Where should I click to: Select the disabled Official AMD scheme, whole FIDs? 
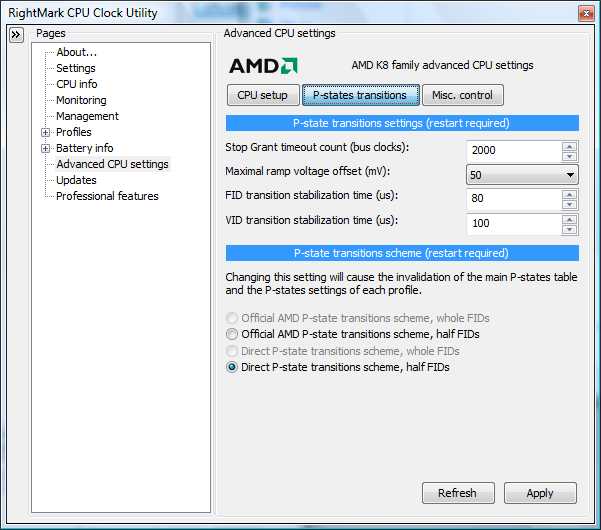tap(358, 318)
